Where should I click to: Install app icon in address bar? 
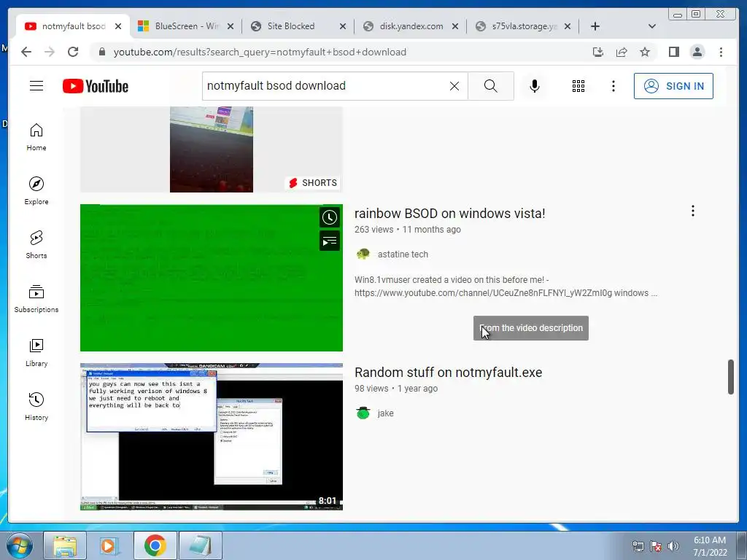598,52
